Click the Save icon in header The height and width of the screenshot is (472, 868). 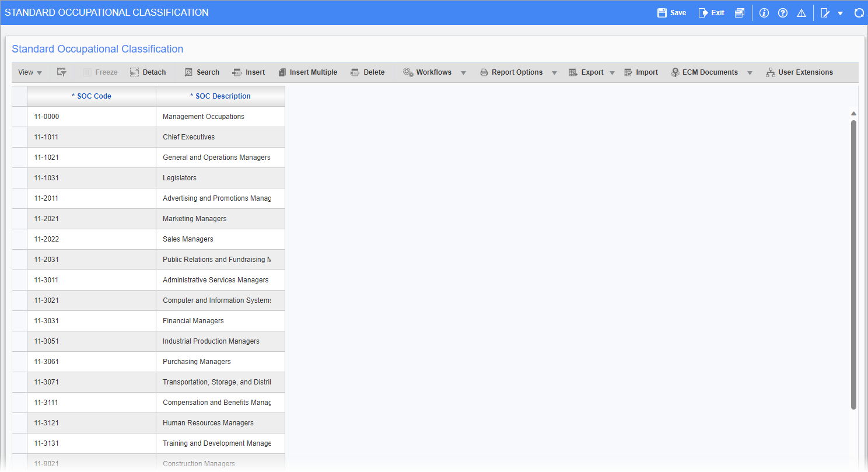[662, 13]
